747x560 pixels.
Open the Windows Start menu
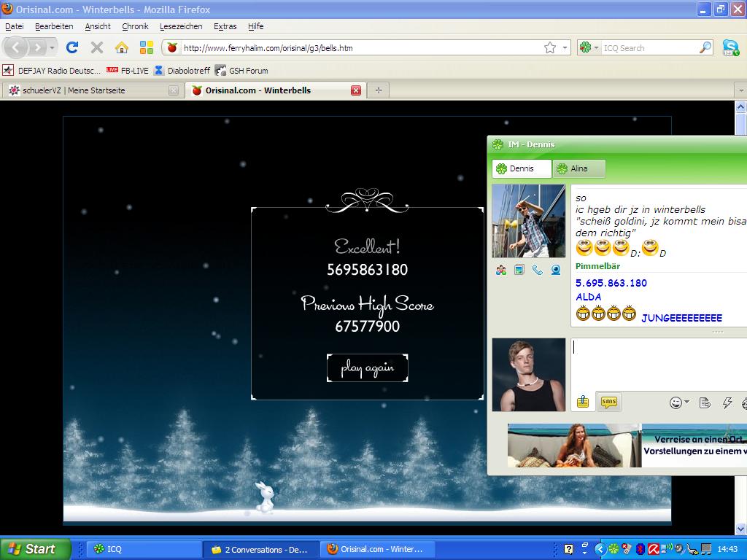click(x=35, y=549)
